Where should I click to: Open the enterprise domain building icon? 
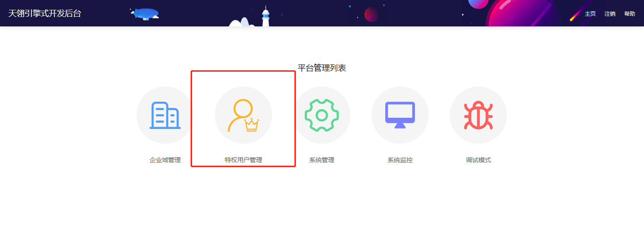pos(165,115)
